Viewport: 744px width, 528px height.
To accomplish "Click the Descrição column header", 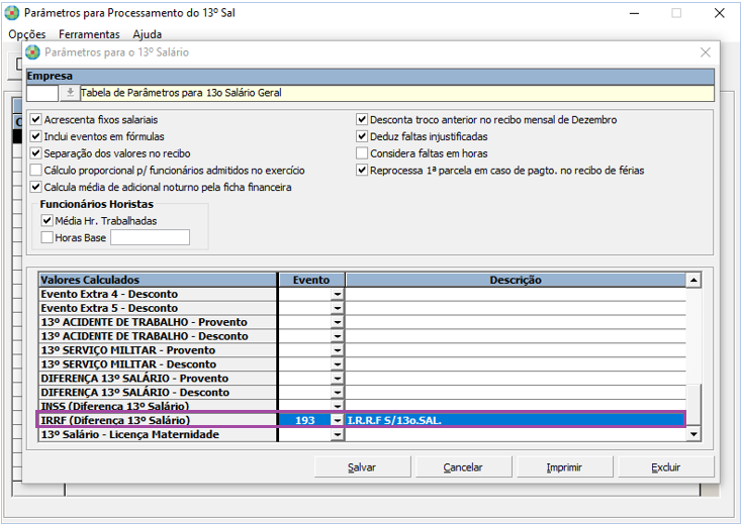I will [516, 280].
